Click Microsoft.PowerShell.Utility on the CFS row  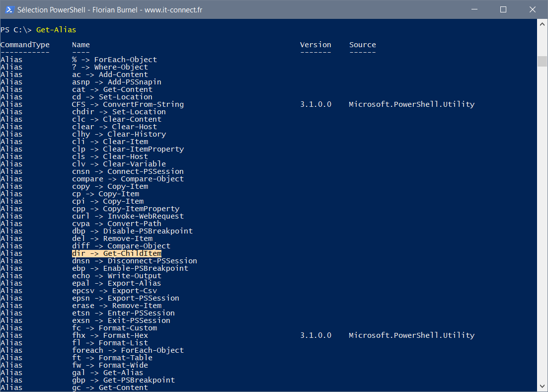pyautogui.click(x=411, y=104)
